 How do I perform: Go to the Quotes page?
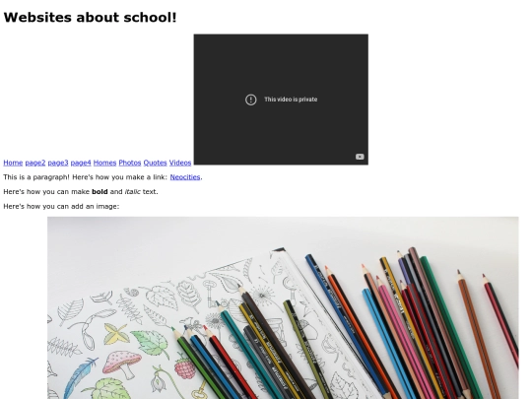click(155, 163)
